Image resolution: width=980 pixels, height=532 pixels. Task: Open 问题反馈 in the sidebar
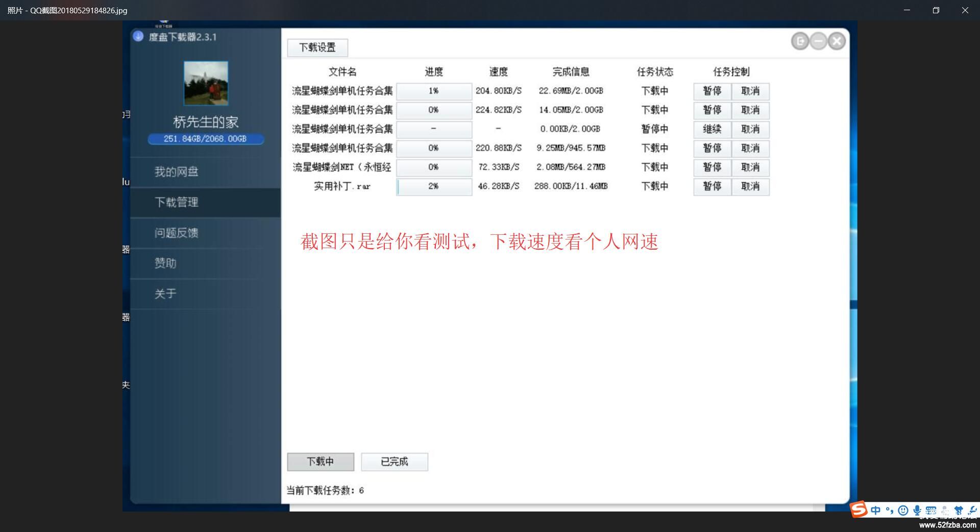177,233
